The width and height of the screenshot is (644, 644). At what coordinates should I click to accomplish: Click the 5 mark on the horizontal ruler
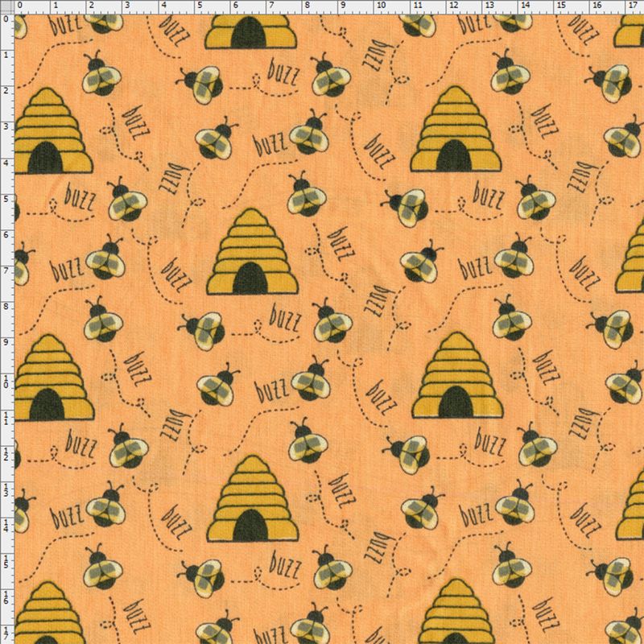click(200, 6)
